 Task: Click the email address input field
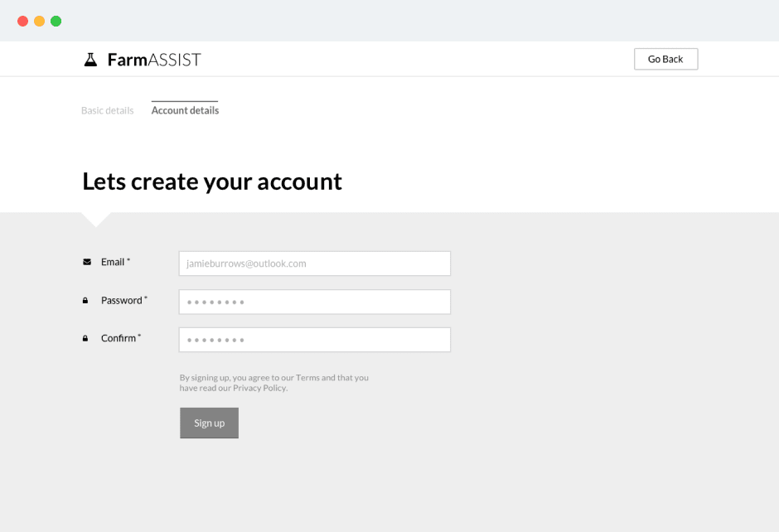point(314,263)
